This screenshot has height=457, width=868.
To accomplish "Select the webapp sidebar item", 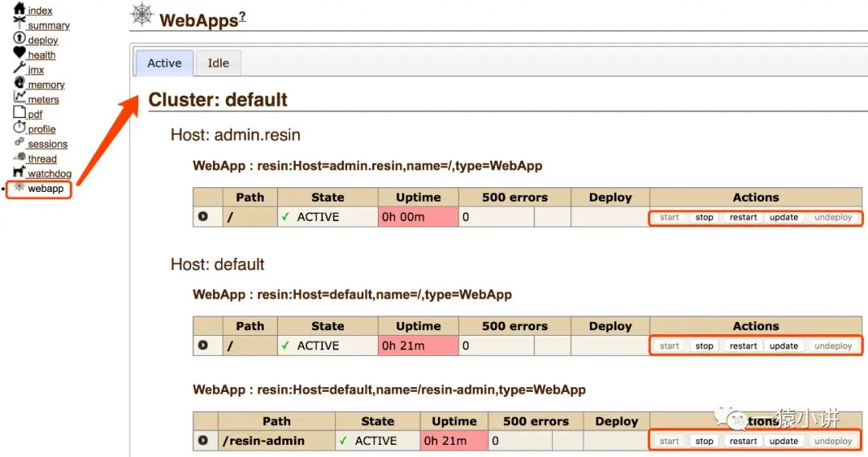I will click(45, 189).
